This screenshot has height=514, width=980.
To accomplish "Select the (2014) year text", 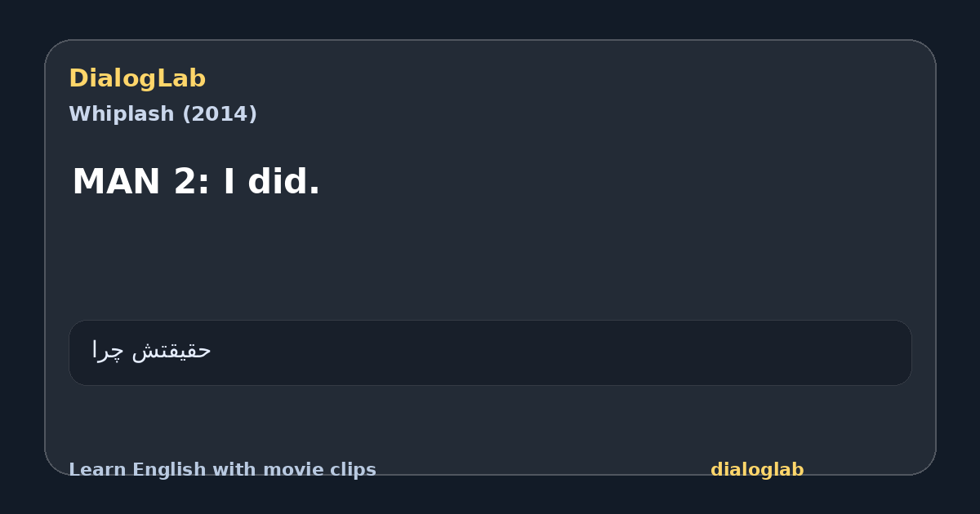I will tap(219, 114).
